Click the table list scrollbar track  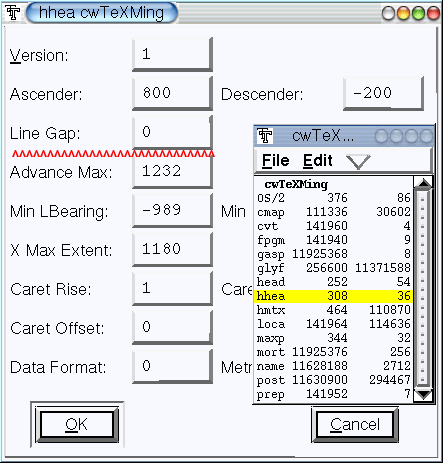point(423,289)
